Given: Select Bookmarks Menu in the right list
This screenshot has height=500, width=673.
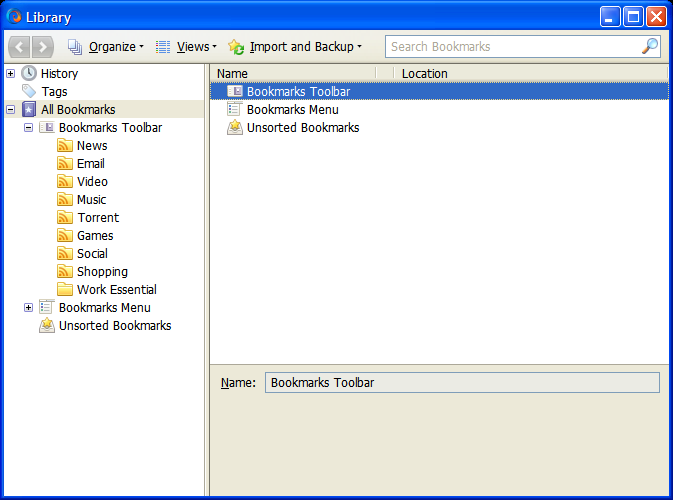Looking at the screenshot, I should pos(292,110).
